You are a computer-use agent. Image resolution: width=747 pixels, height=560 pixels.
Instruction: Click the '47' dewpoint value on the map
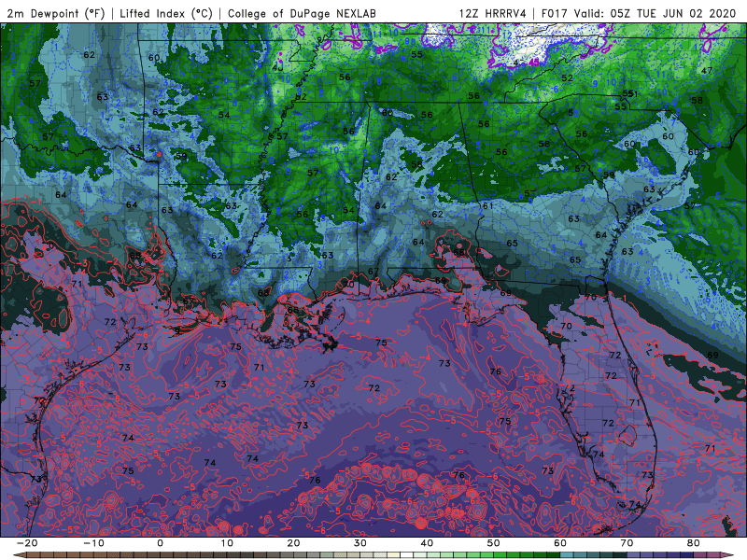tap(707, 71)
